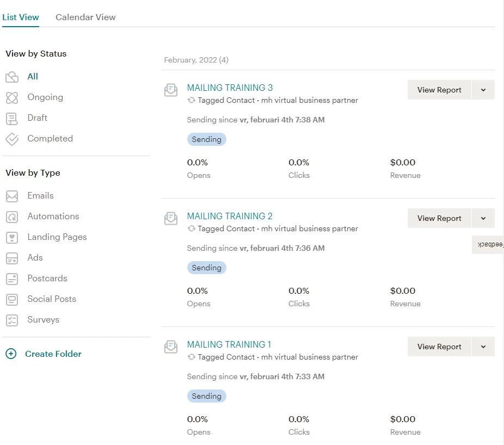Click the rotated Feedback side tab

pyautogui.click(x=489, y=245)
